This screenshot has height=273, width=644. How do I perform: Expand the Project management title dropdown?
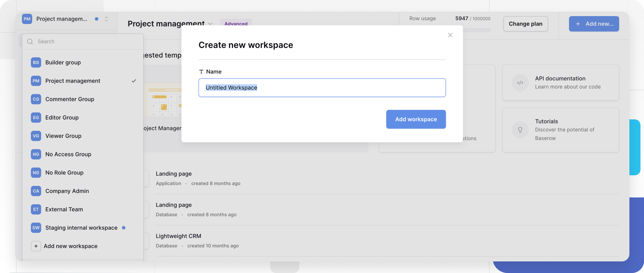tap(211, 24)
